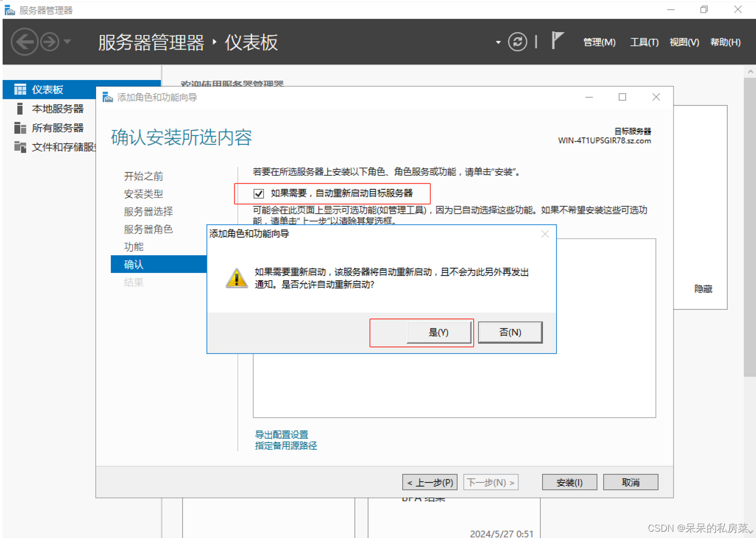Select 本地服务器 in the sidebar
The image size is (756, 538).
(57, 109)
